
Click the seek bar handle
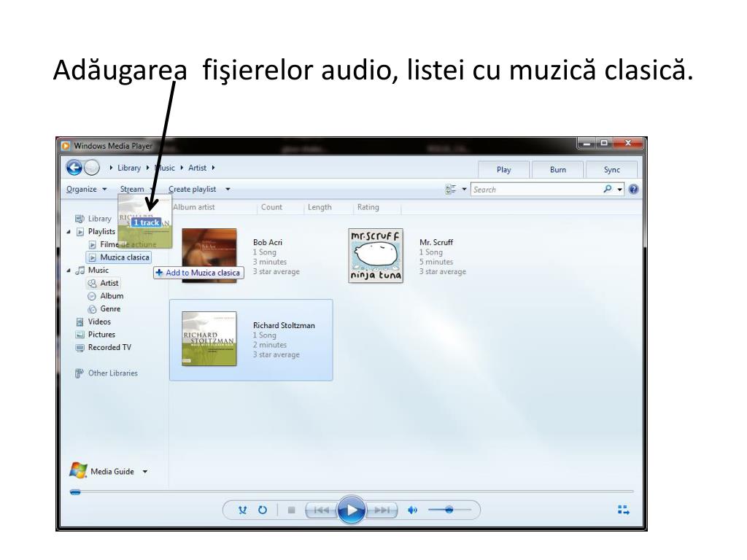75,492
